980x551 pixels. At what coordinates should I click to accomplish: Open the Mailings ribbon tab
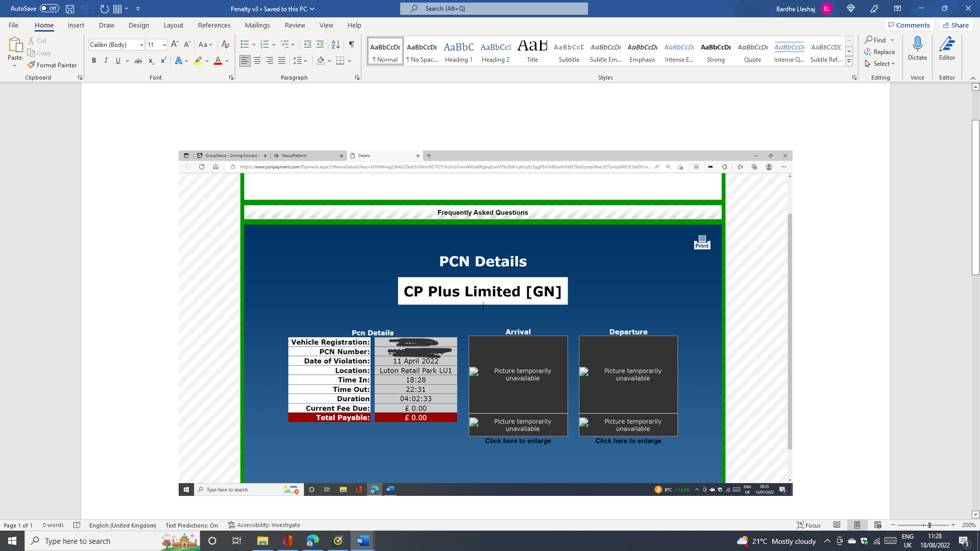(x=257, y=25)
